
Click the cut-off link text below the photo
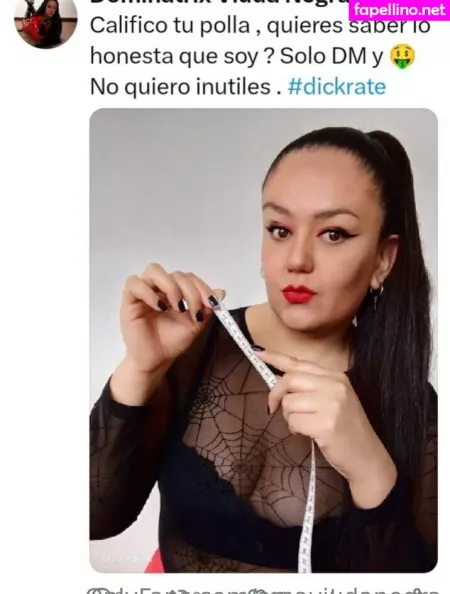coord(262,590)
